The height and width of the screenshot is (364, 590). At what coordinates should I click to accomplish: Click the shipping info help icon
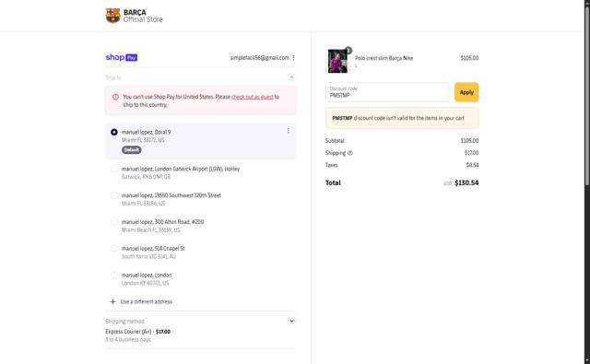(350, 153)
